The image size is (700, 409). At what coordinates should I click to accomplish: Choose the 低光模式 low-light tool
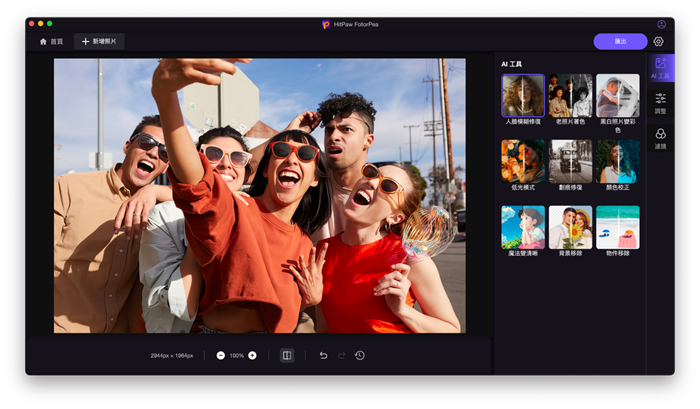point(523,160)
